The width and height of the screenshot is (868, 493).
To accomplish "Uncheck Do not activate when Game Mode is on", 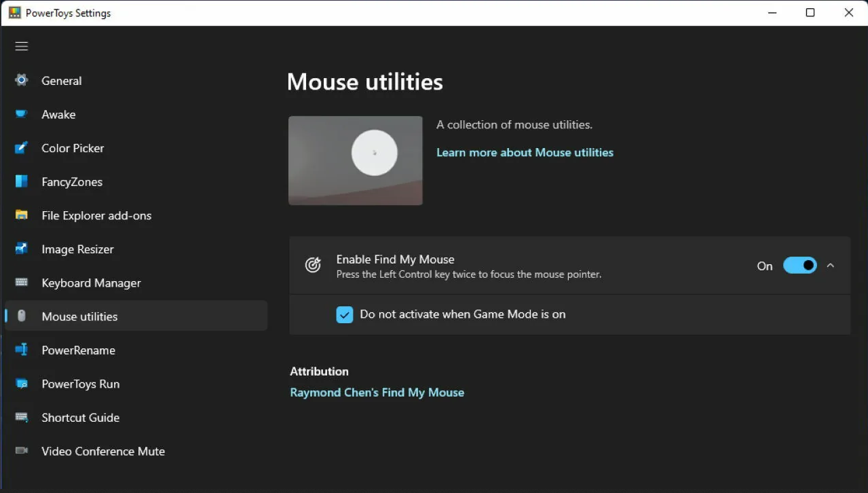I will point(345,314).
